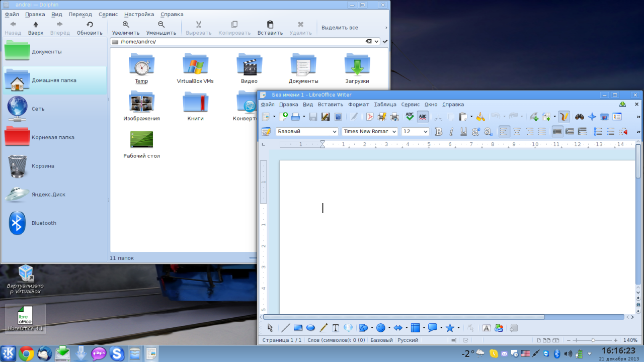Screen dimensions: 644x362
Task: Select the Ellipse drawing tool
Action: (310, 328)
